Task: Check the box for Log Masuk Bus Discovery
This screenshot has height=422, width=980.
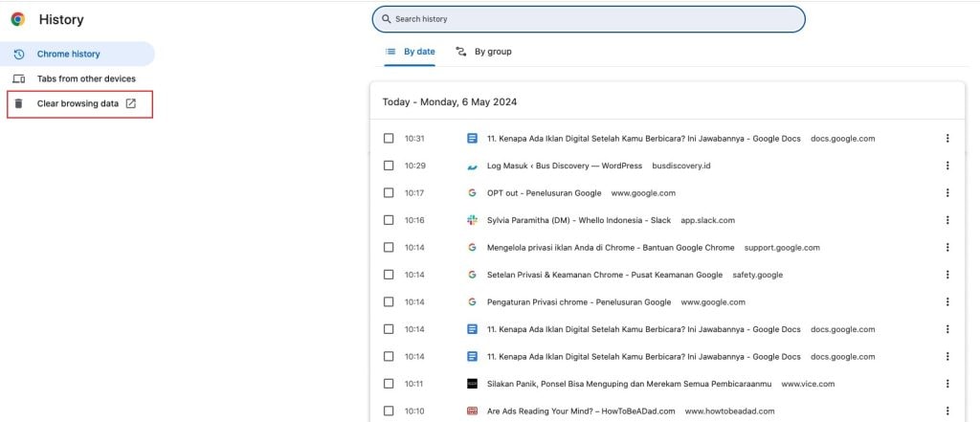Action: (x=389, y=166)
